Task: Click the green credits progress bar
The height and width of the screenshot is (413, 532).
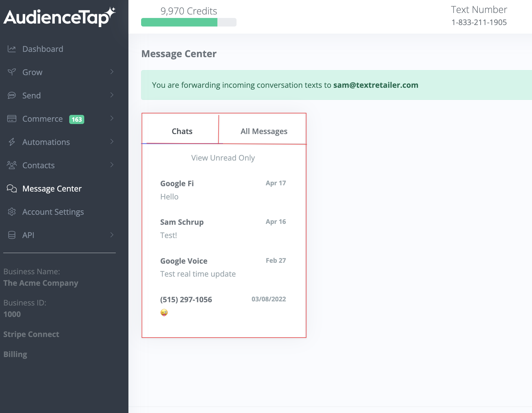Action: pyautogui.click(x=179, y=22)
